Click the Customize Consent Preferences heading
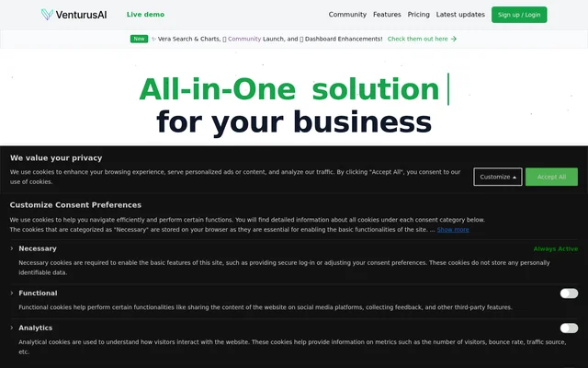588x368 pixels. click(75, 205)
